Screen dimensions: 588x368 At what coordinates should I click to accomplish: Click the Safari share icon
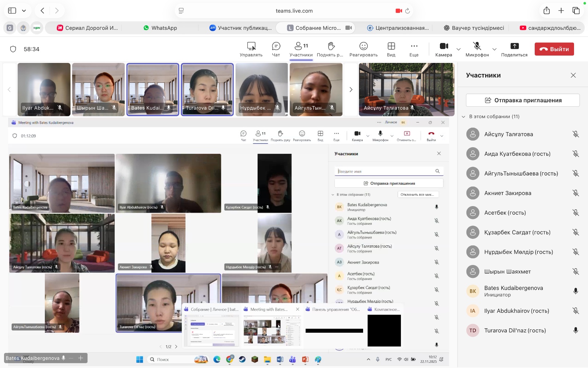pos(546,11)
